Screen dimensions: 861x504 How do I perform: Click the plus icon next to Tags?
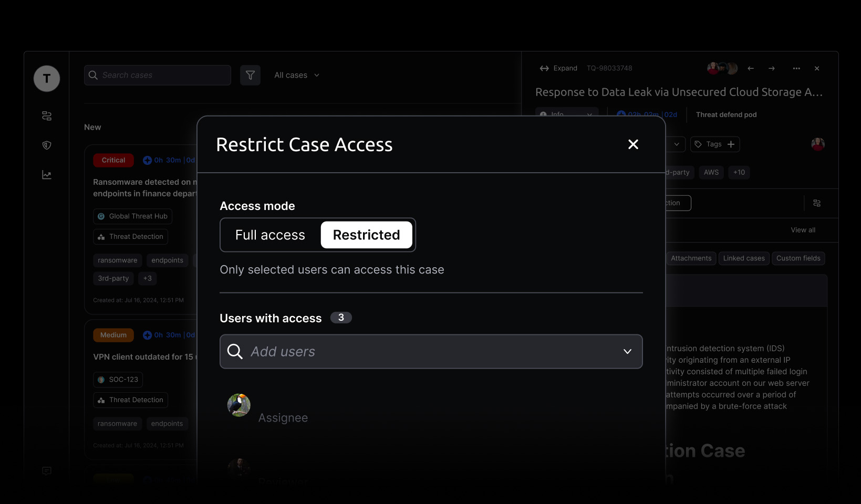point(731,144)
